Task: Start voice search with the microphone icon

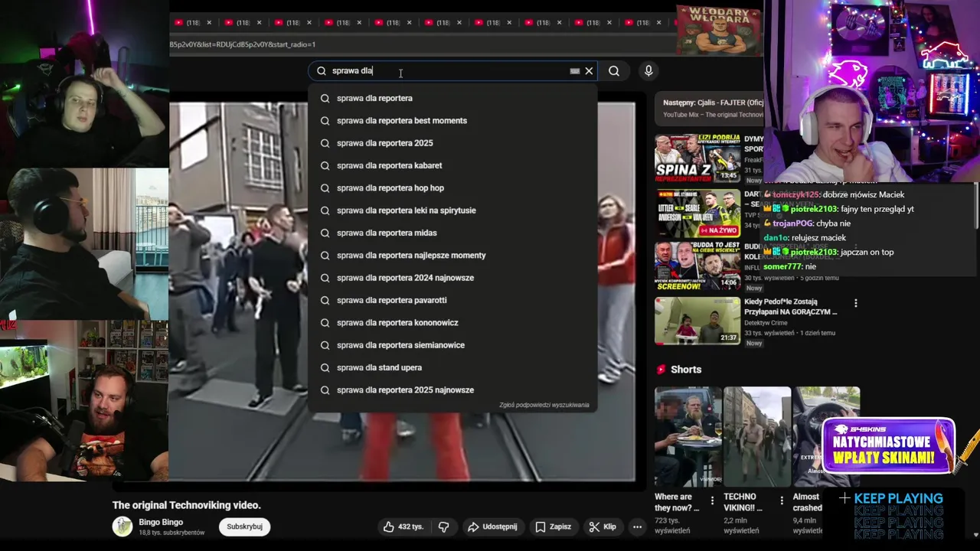Action: click(648, 71)
